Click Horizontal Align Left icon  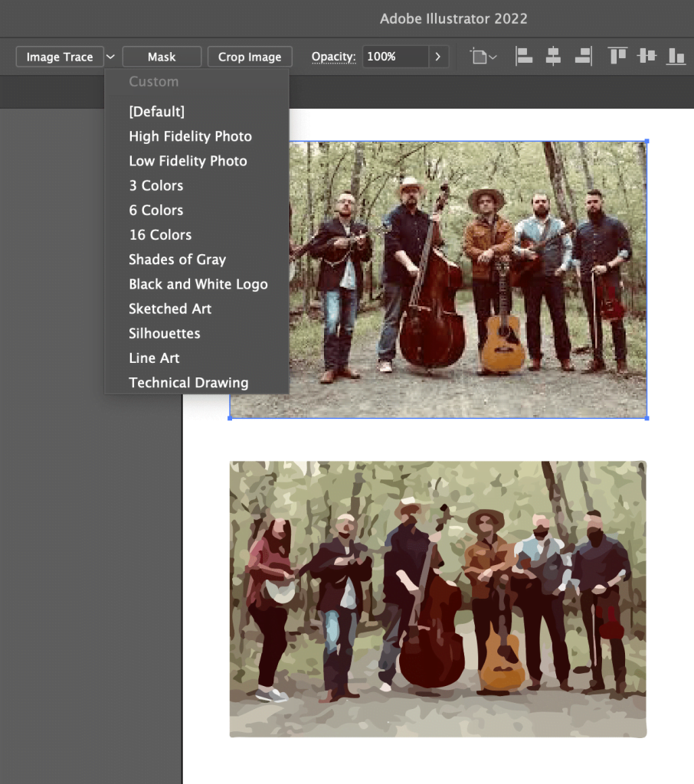click(x=524, y=56)
